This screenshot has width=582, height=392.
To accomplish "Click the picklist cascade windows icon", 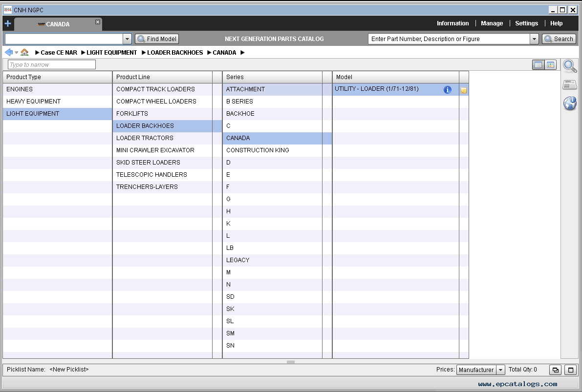I will 555,370.
